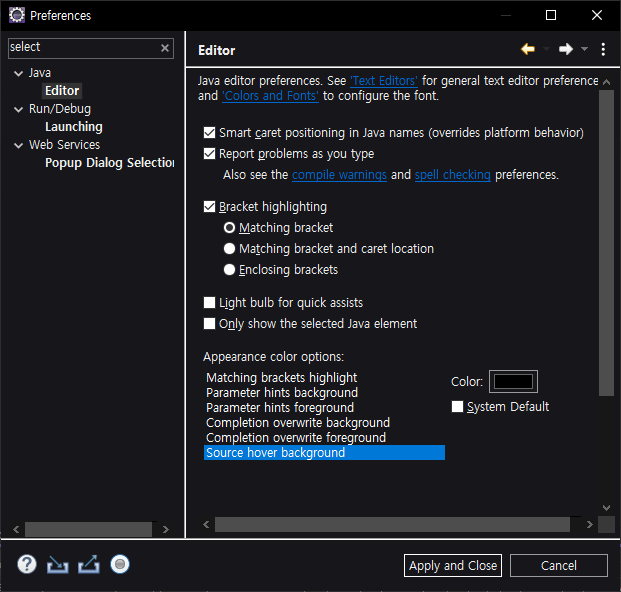Select Completion overwrite background in list

[x=324, y=423]
